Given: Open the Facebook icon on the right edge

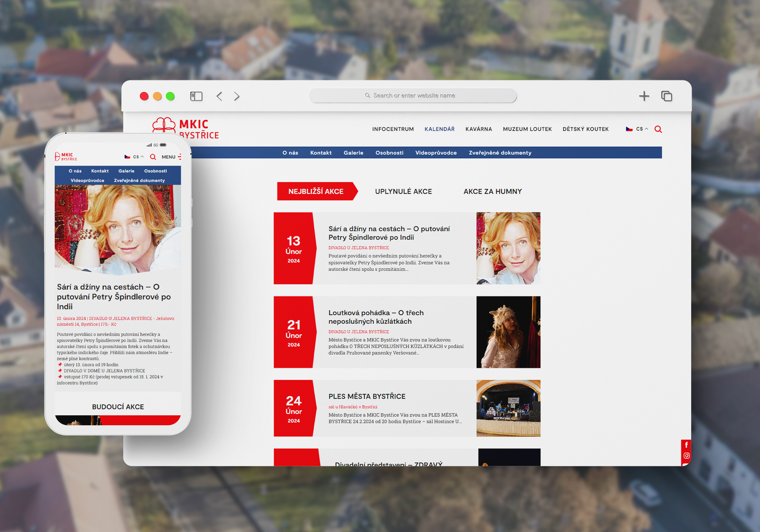Looking at the screenshot, I should tap(686, 445).
